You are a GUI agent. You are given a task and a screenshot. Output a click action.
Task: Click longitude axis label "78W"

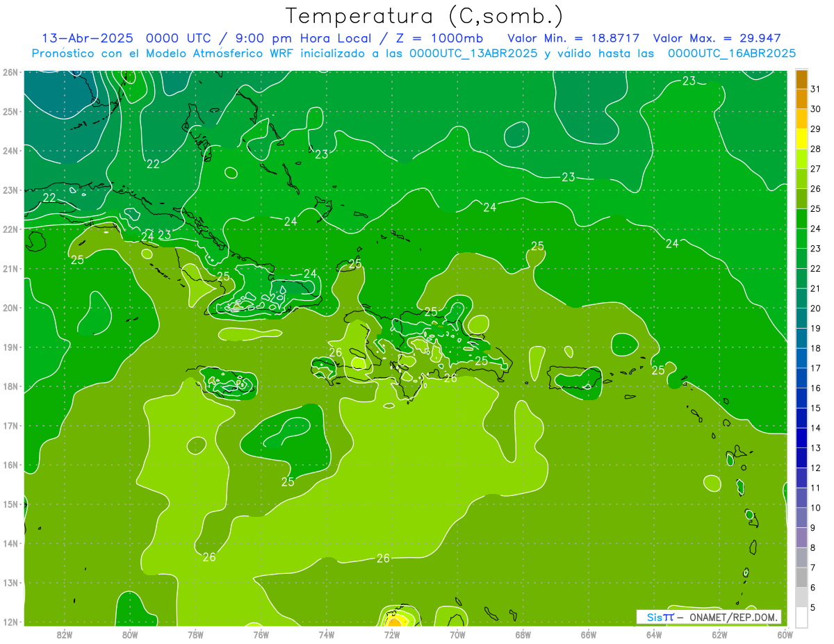(x=195, y=634)
